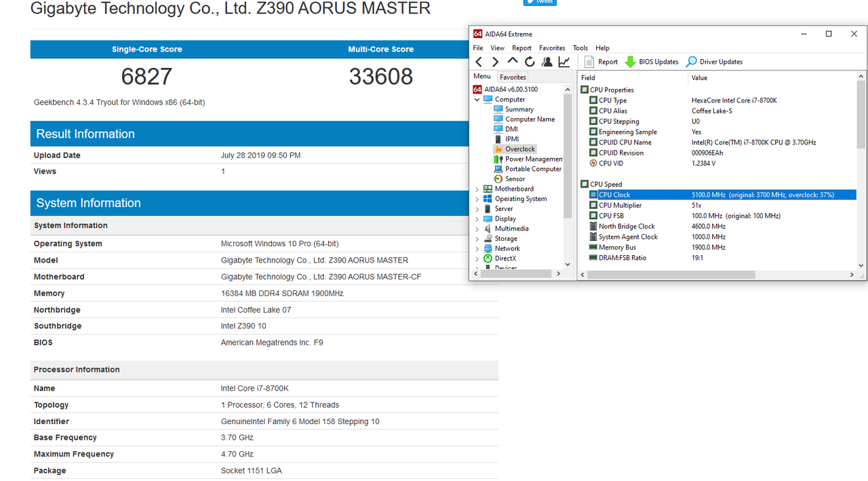Click the details list horizontal scrollbar
This screenshot has height=481, width=868.
(670, 275)
